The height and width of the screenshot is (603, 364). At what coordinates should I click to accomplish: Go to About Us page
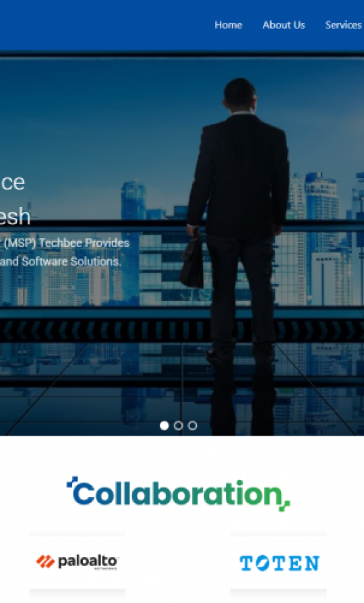point(284,25)
